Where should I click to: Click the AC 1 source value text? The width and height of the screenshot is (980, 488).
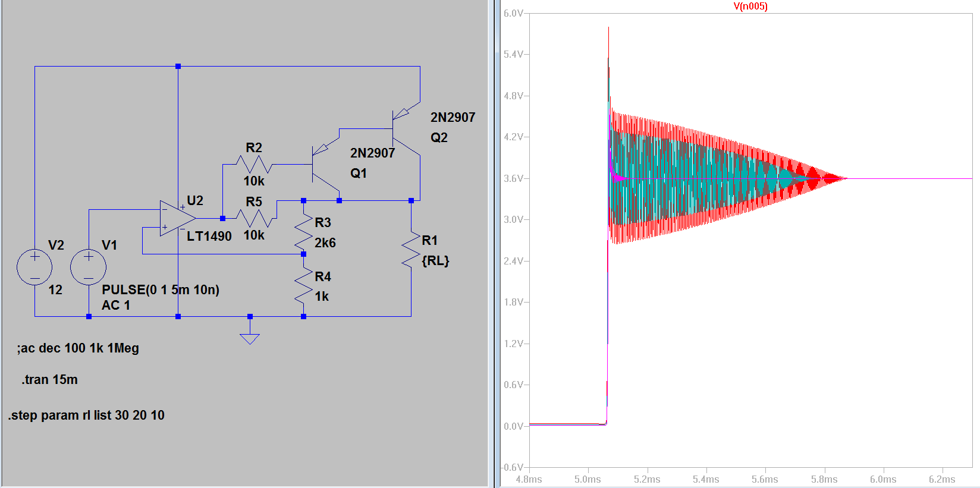click(116, 305)
